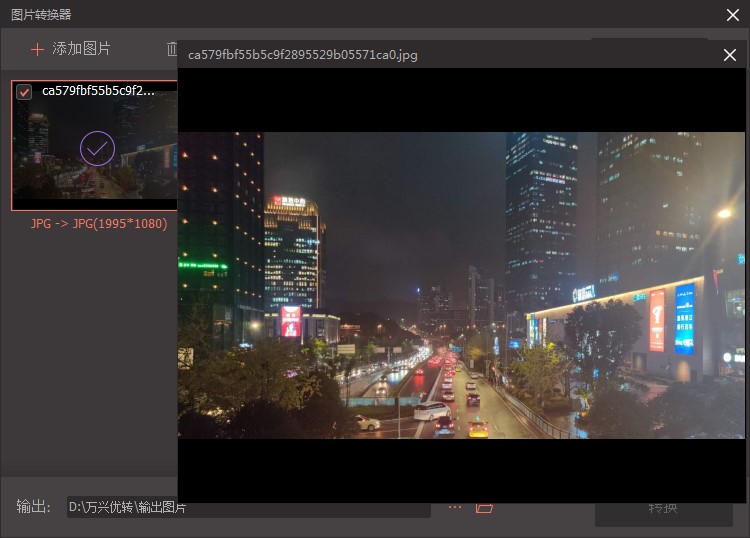
Task: Uncheck the ca579fbf55b5c9f2 thumbnail checkbox
Action: point(24,91)
